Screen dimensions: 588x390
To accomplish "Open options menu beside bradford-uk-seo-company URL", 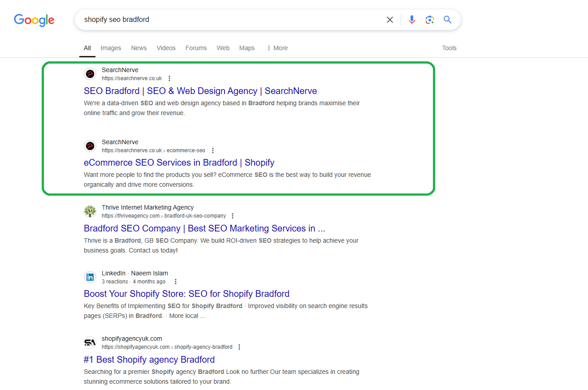I will [233, 216].
